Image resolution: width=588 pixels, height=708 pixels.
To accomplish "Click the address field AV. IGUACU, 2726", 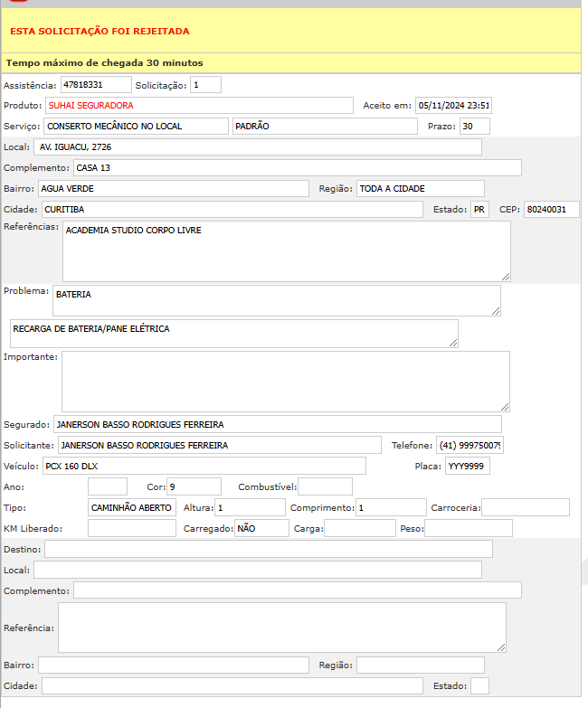I will [258, 147].
